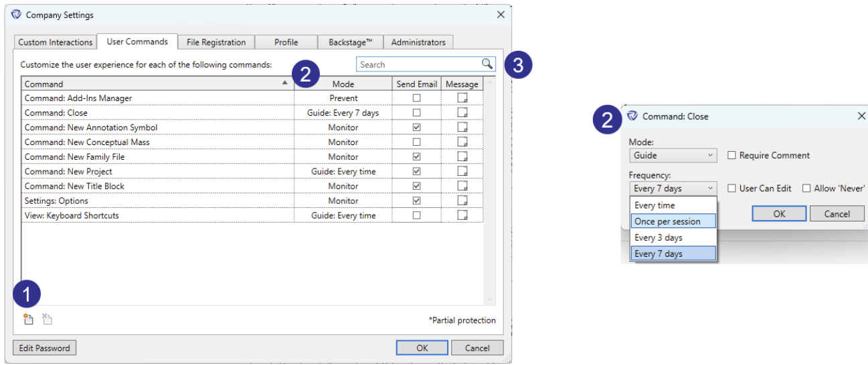Click OK in Company Settings
The width and height of the screenshot is (868, 365).
pos(422,348)
